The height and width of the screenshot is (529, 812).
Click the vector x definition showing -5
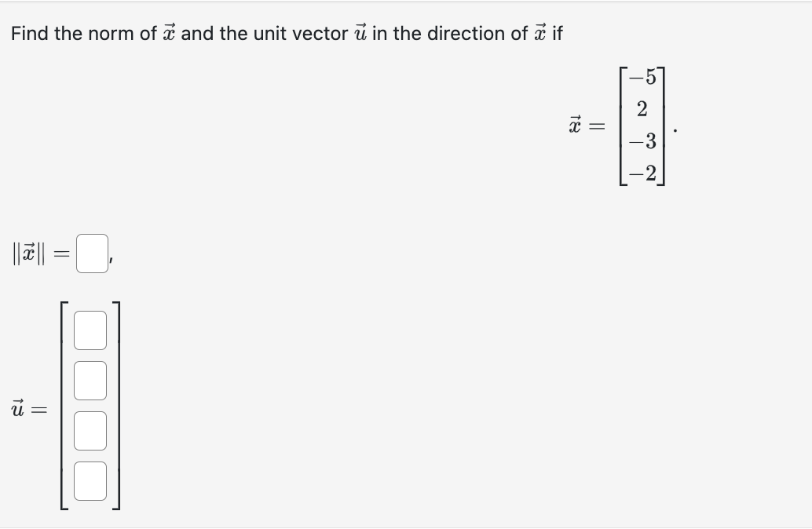[x=642, y=78]
